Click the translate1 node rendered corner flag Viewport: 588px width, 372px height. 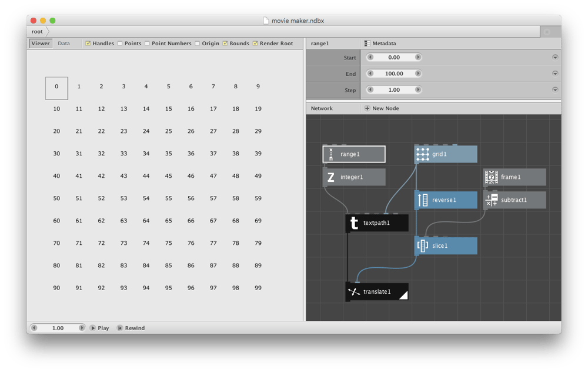(x=403, y=295)
